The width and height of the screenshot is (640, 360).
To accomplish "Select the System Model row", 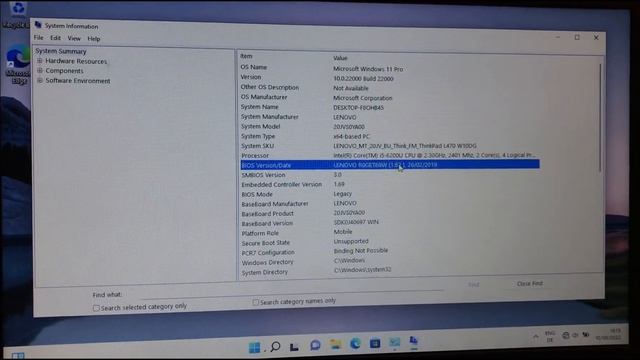I will [390, 127].
